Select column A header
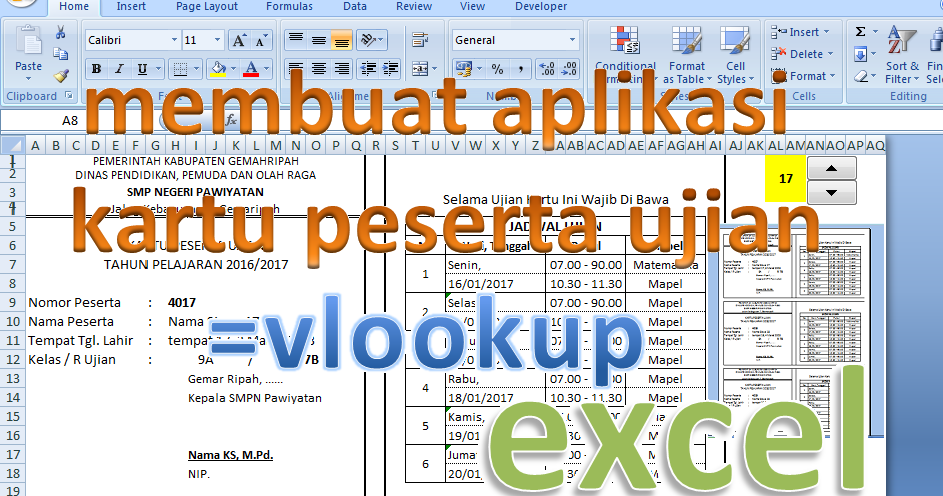The height and width of the screenshot is (496, 943). 35,145
